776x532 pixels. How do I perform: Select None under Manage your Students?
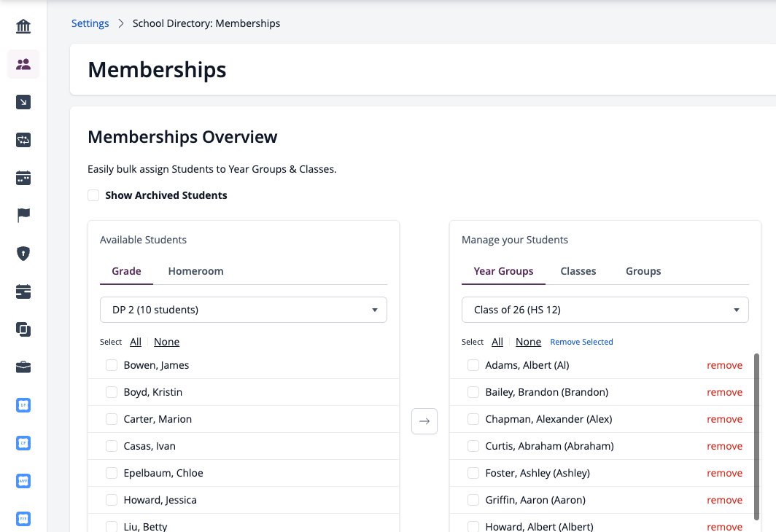tap(528, 342)
